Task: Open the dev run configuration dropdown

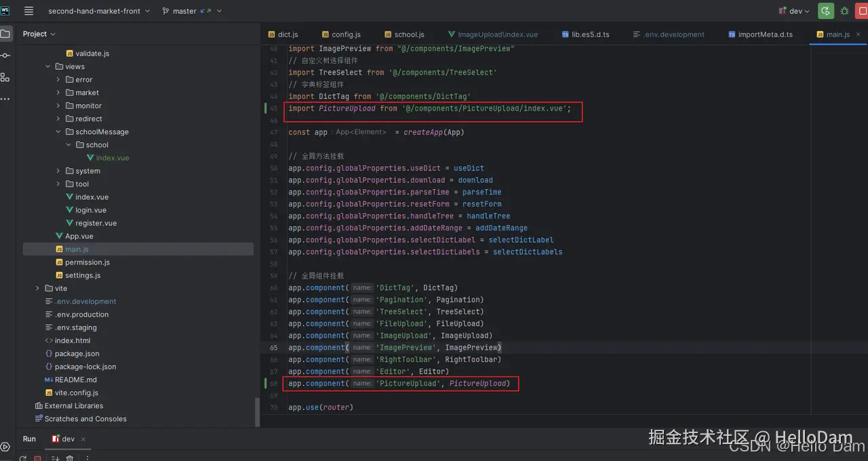Action: tap(795, 11)
